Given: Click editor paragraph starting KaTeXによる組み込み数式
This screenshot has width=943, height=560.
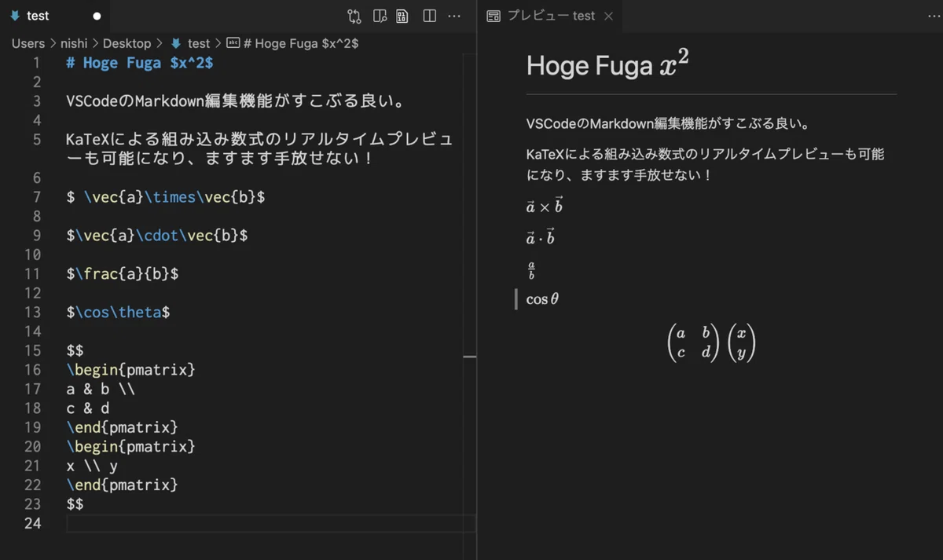Looking at the screenshot, I should (x=260, y=149).
